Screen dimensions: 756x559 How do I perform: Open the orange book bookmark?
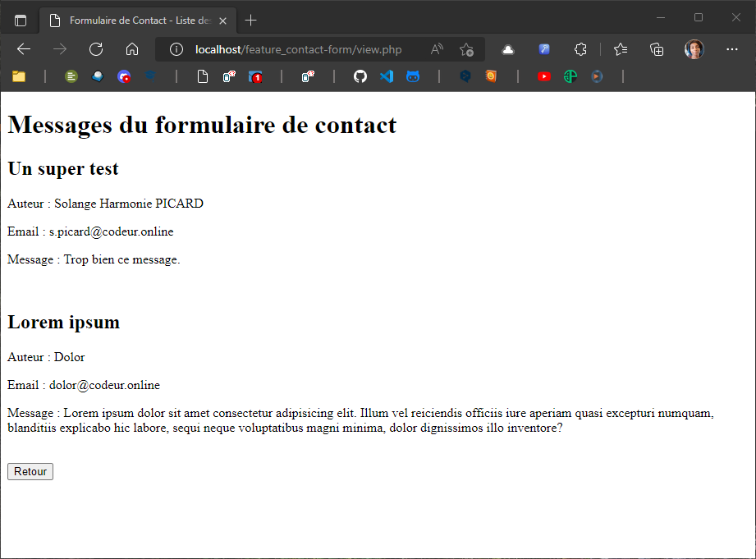492,76
